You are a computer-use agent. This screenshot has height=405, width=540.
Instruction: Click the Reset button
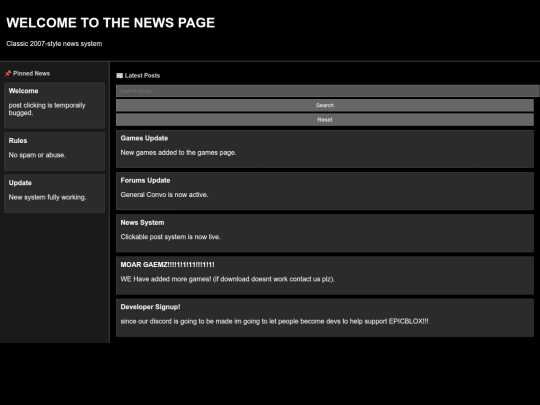tap(325, 120)
